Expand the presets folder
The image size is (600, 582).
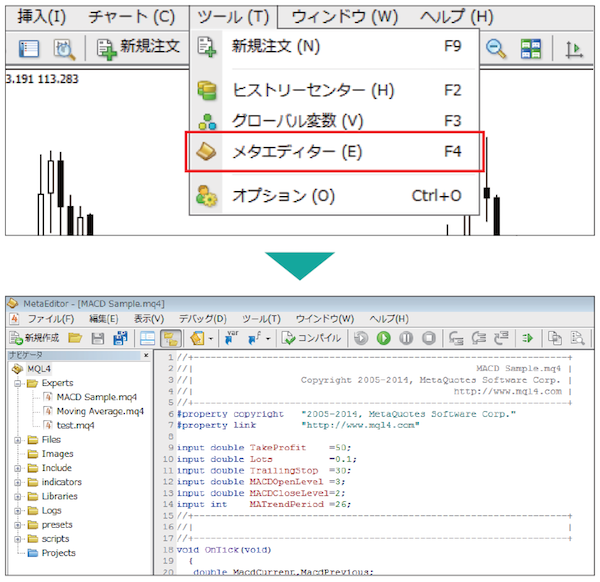coord(18,525)
